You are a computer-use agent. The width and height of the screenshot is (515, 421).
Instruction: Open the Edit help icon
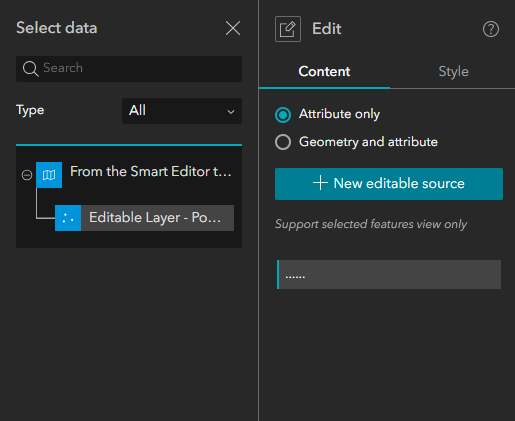click(491, 29)
